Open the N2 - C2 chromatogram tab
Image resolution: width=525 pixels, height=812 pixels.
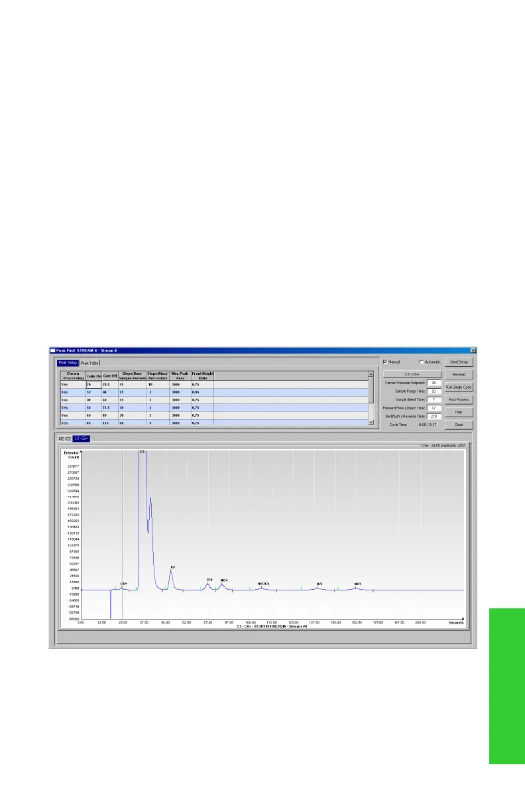point(65,439)
